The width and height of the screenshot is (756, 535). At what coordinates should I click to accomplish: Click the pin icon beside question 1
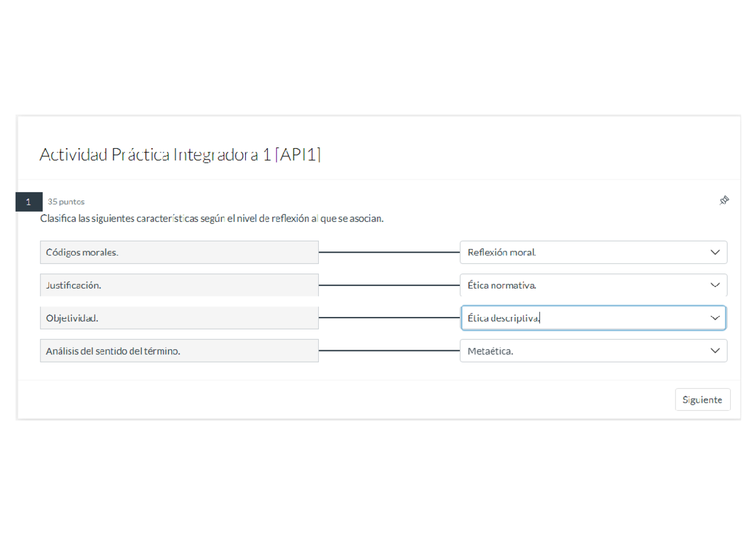724,200
